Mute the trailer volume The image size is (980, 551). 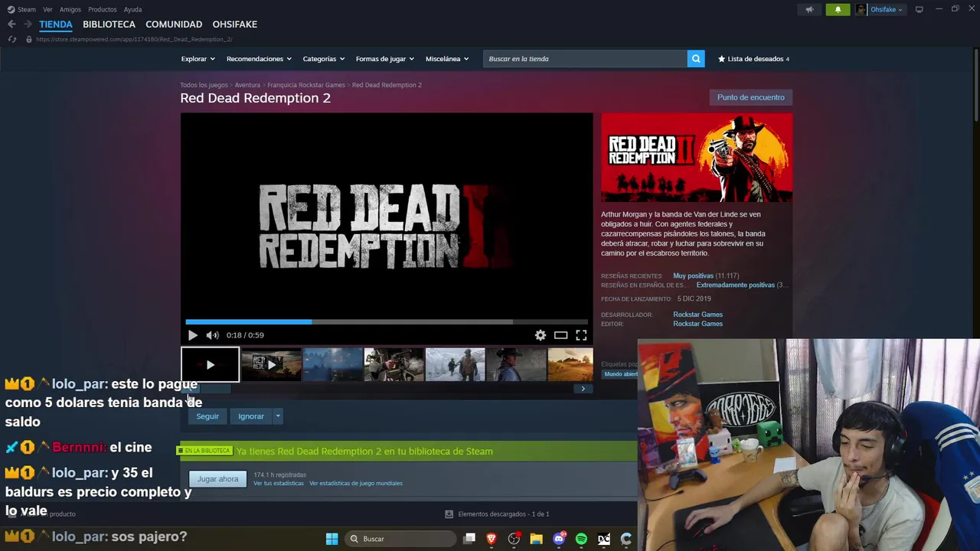pos(212,335)
